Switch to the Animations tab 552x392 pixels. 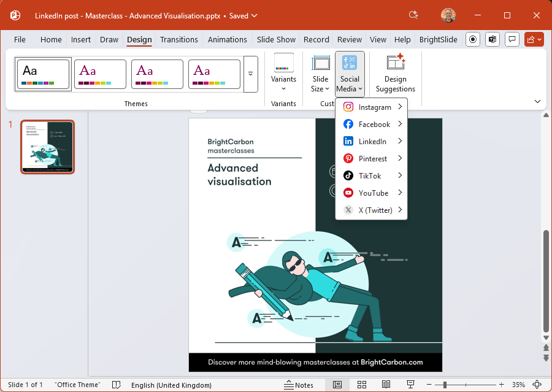(228, 39)
